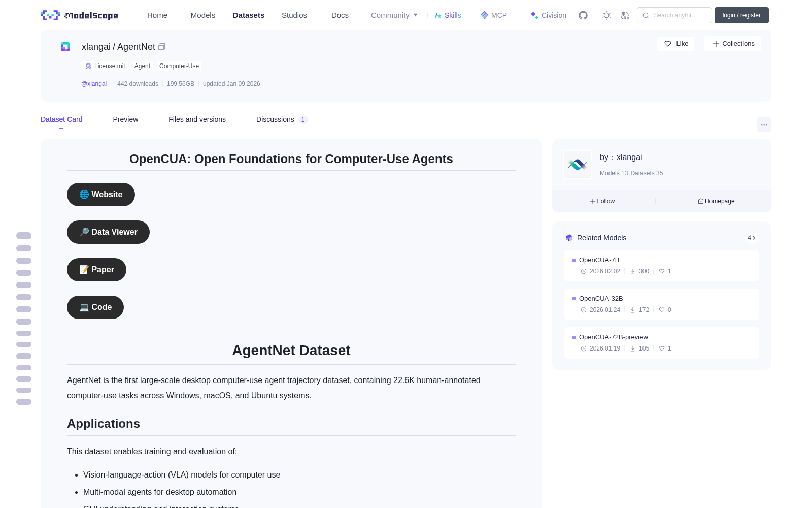Click the OpenCUA-7B download count icon
This screenshot has height=508, width=812.
633,271
